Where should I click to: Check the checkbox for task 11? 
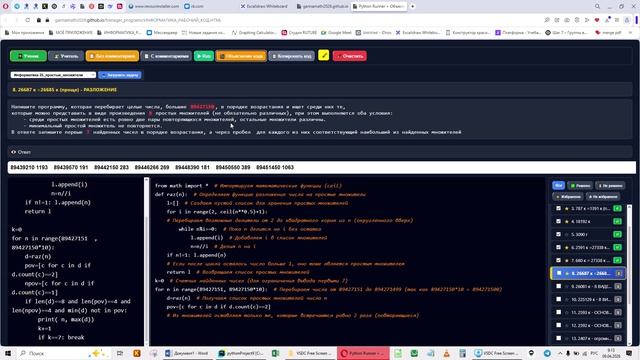[x=559, y=312]
